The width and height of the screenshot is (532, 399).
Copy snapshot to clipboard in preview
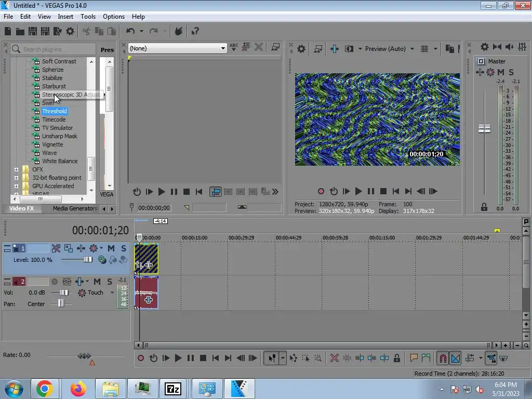tap(449, 49)
